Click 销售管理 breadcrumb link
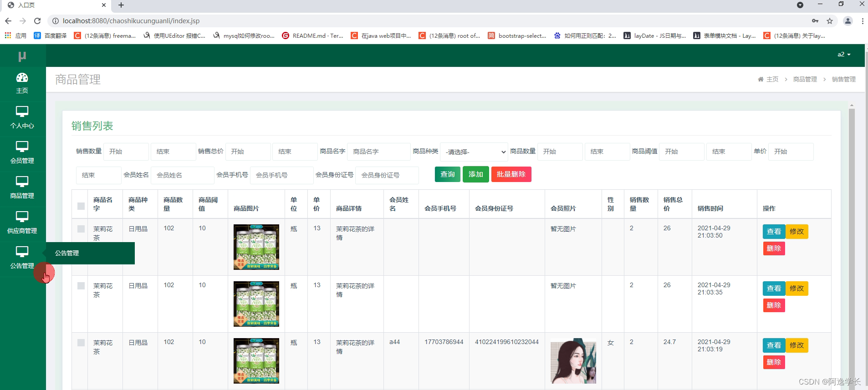This screenshot has width=868, height=390. click(844, 79)
